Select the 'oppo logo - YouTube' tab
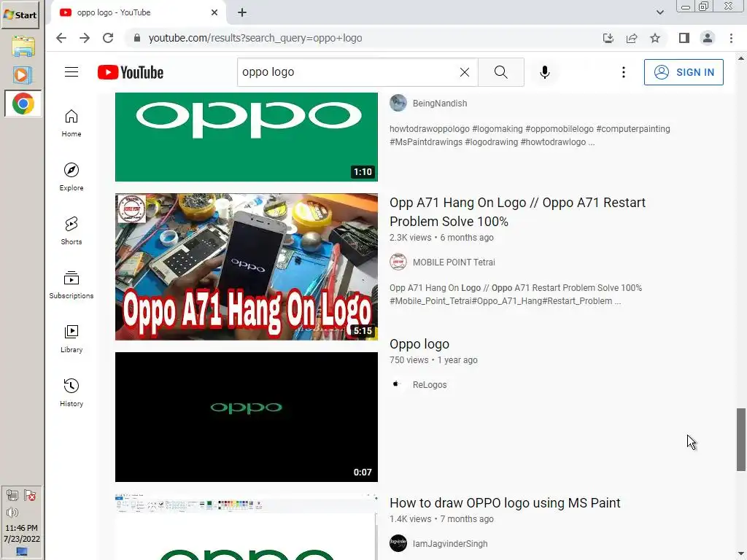747x560 pixels. click(x=138, y=12)
